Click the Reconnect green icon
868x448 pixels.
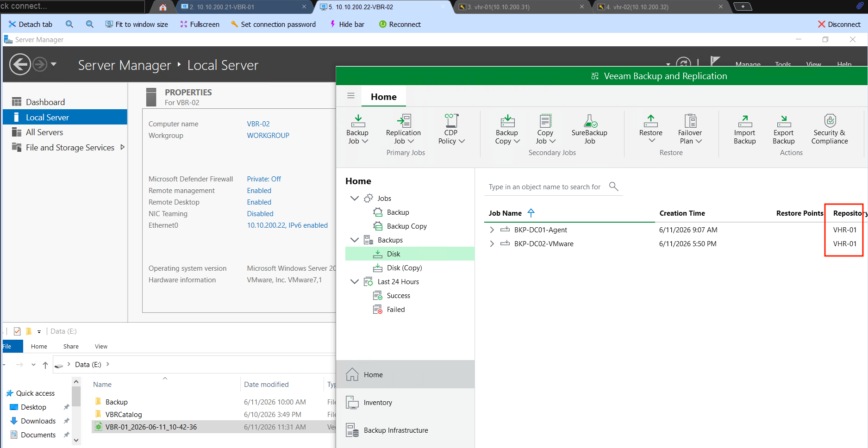tap(383, 24)
